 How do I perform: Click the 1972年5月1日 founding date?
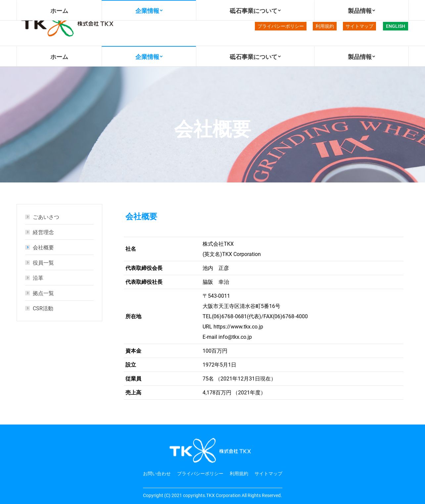point(219,365)
